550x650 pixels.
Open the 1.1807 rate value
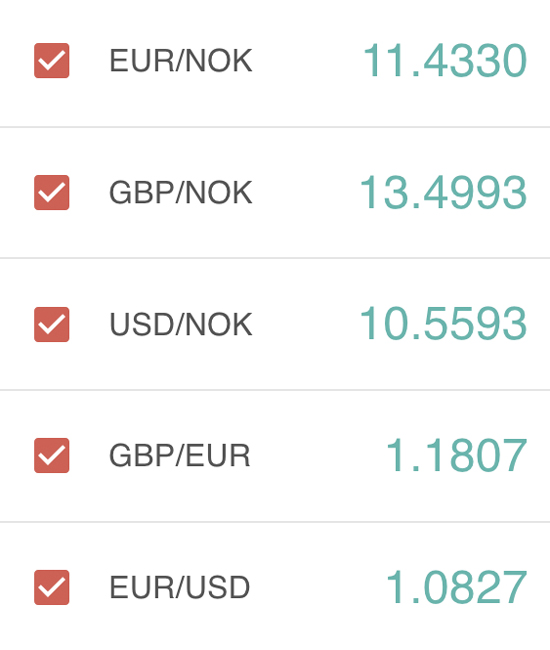tap(456, 455)
